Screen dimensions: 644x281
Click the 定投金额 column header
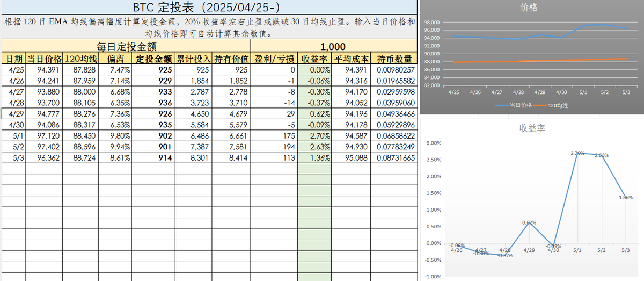pyautogui.click(x=153, y=59)
